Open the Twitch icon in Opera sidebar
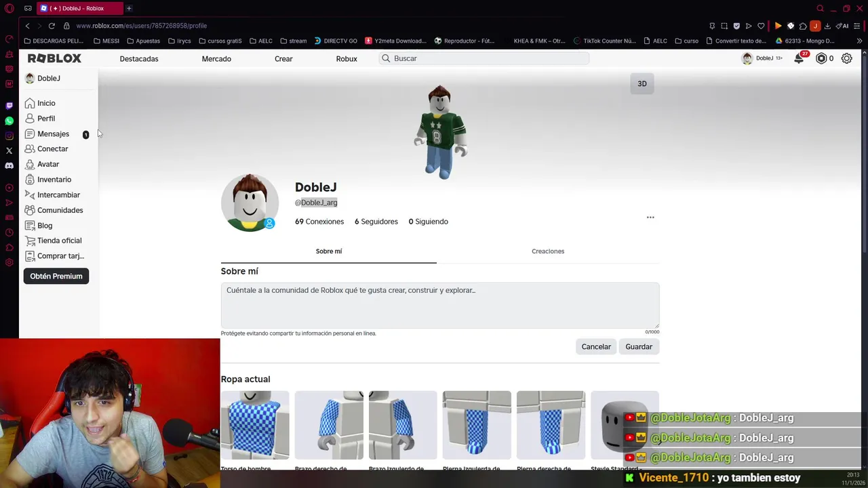Viewport: 868px width, 488px height. click(x=9, y=106)
